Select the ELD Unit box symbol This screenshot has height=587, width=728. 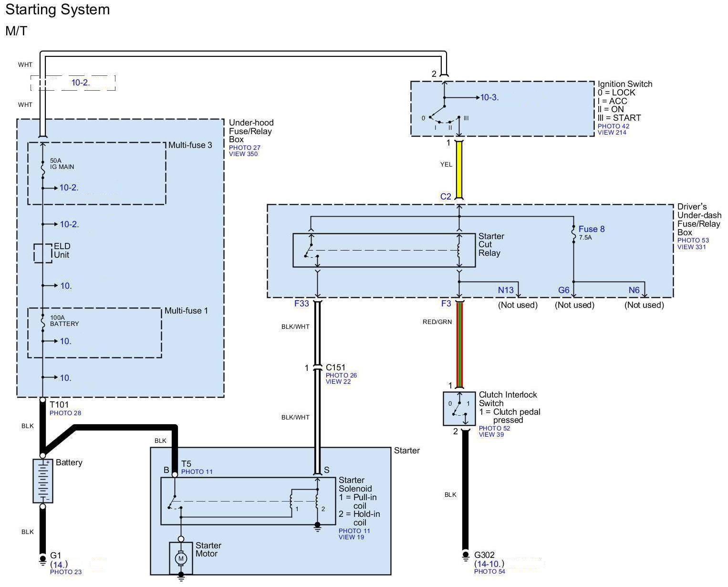42,253
